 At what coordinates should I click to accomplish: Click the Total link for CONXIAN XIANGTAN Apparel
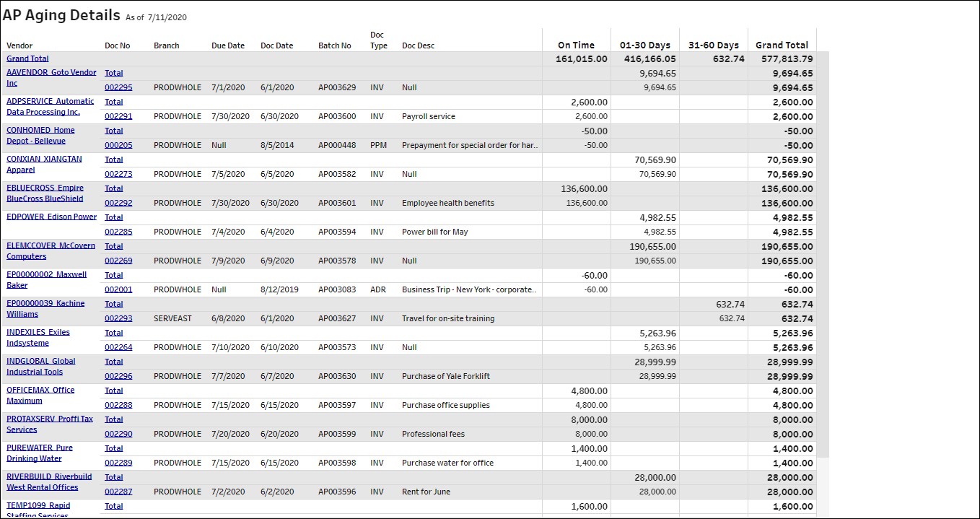[114, 160]
